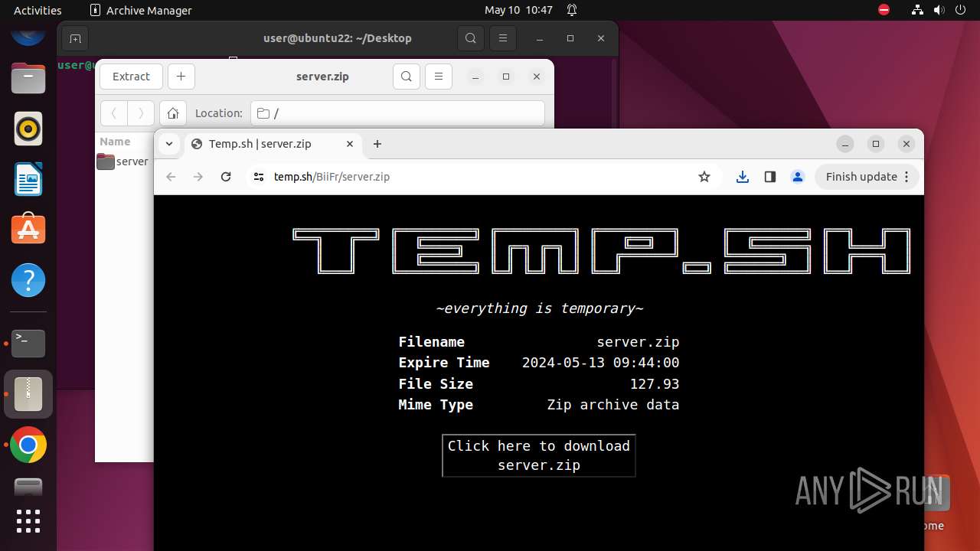The height and width of the screenshot is (551, 980).
Task: Open the clock and calendar May 10 10:47
Action: point(518,10)
